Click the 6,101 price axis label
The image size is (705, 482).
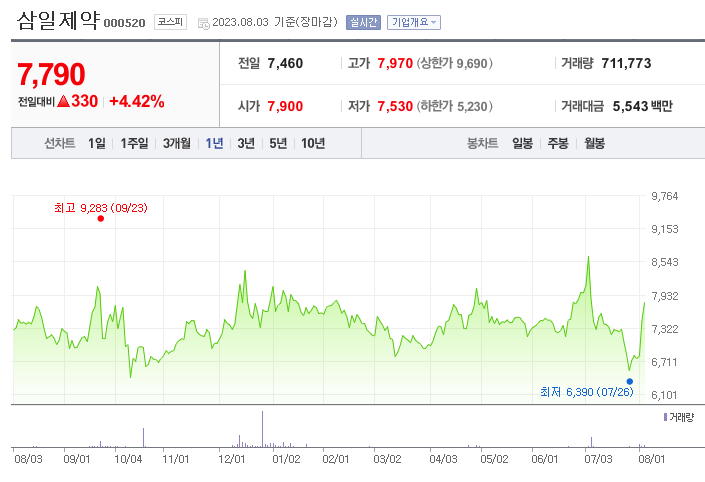click(x=664, y=395)
